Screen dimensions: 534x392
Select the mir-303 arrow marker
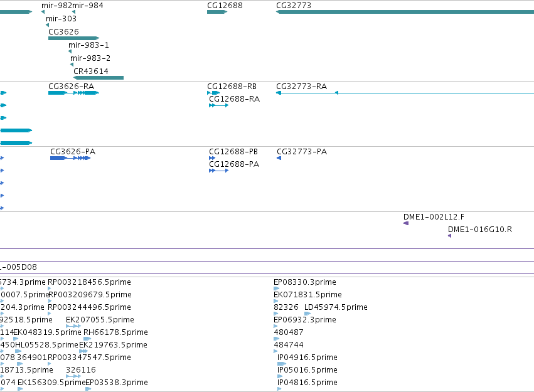pos(47,25)
